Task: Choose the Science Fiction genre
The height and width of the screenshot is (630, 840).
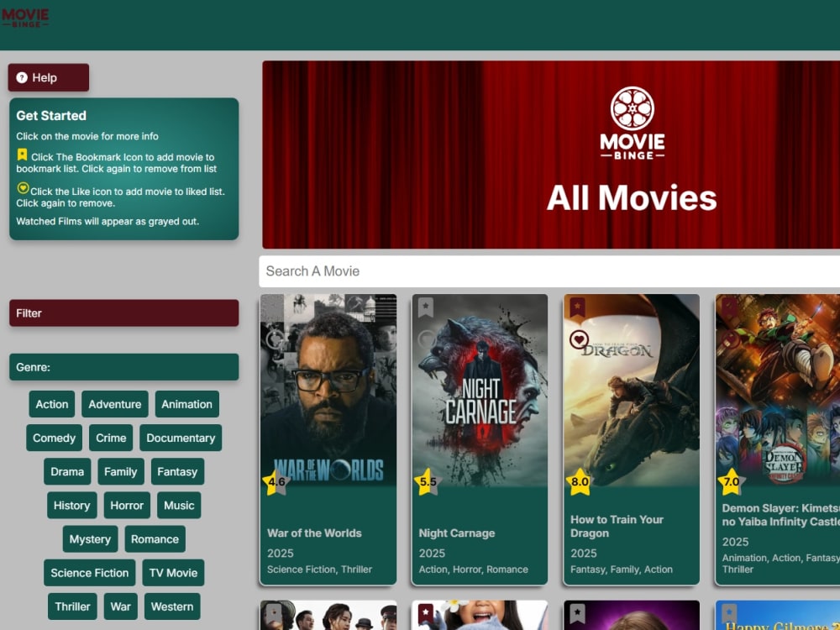Action: point(90,573)
